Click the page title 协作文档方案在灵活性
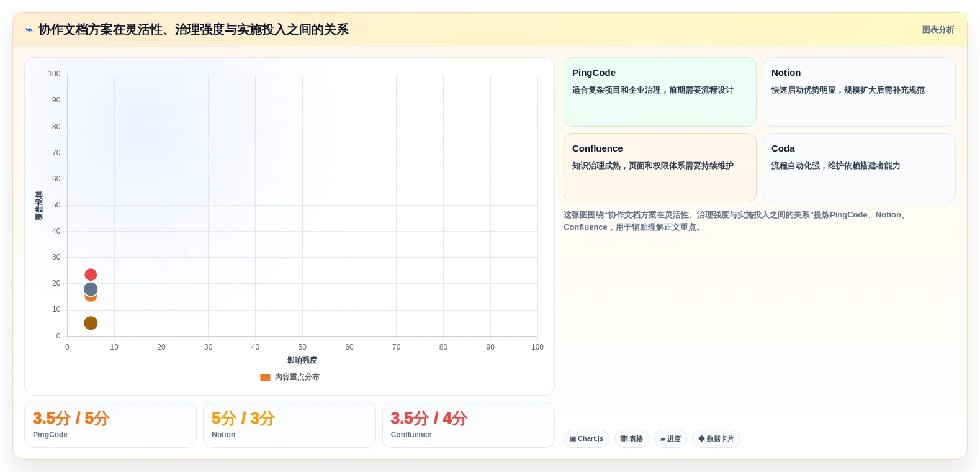The image size is (980, 472). point(194,30)
